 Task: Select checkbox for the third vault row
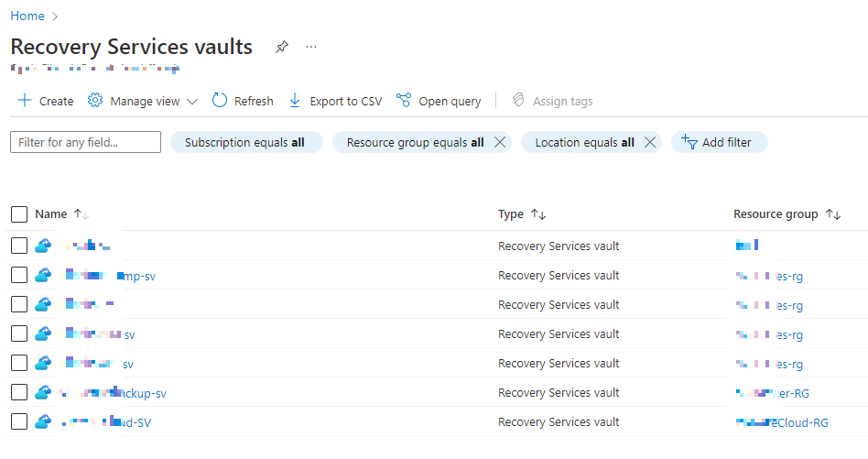tap(19, 304)
